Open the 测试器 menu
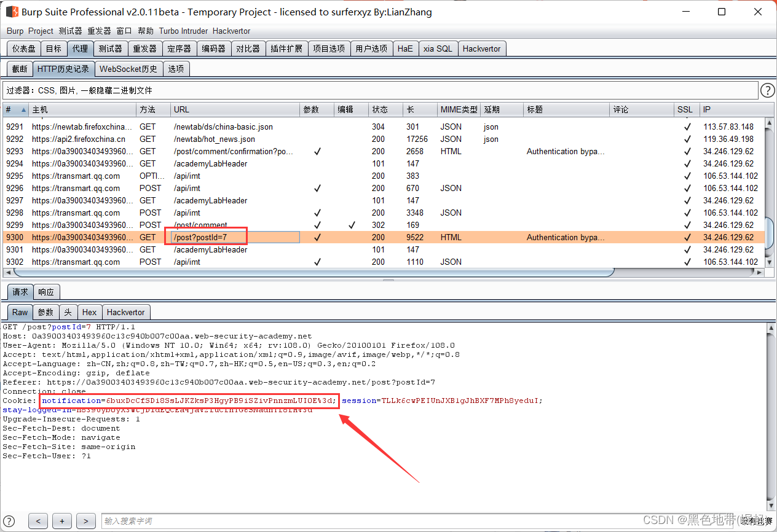The width and height of the screenshot is (777, 532). pyautogui.click(x=71, y=31)
